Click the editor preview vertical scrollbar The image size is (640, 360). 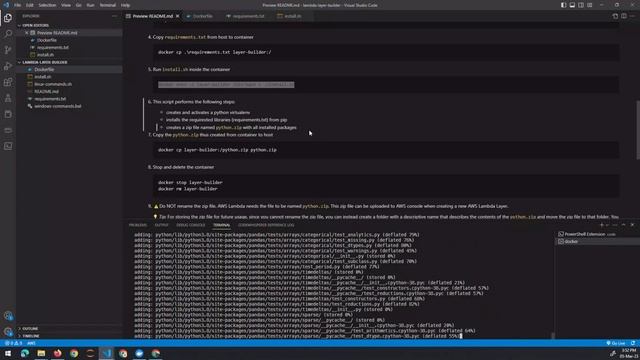click(638, 130)
